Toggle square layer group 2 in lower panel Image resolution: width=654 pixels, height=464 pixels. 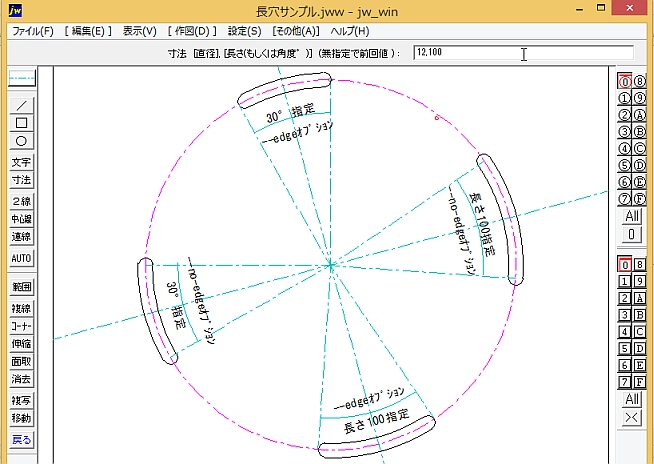(624, 298)
